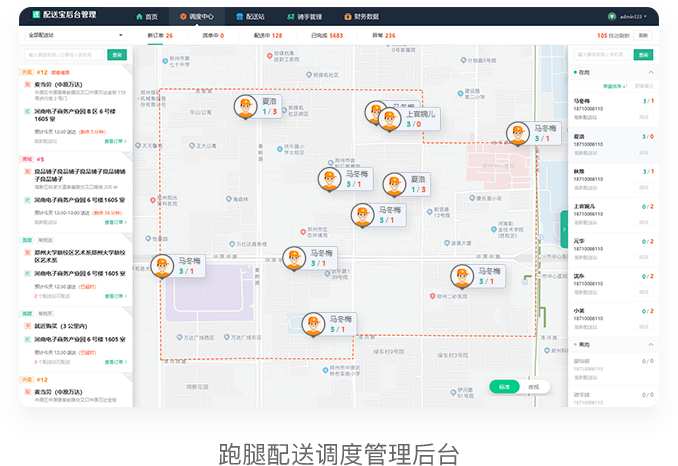Click the home icon beside 首页

click(x=139, y=16)
